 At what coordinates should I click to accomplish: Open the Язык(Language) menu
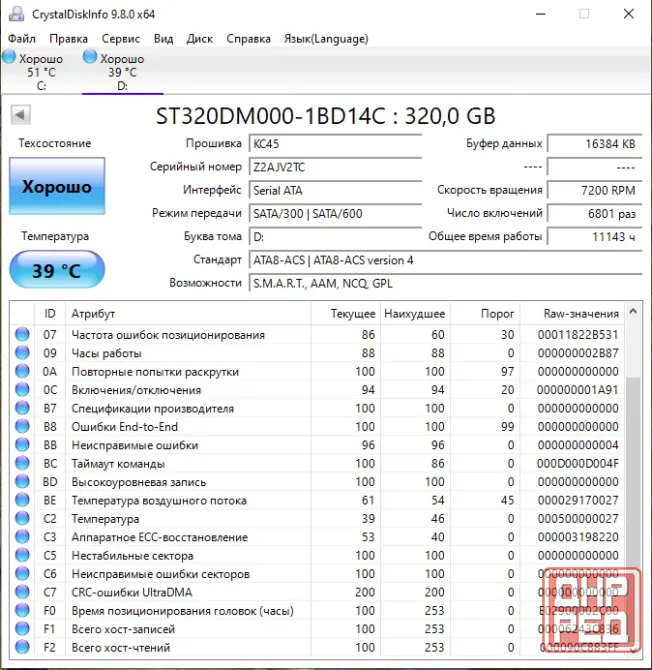[326, 38]
